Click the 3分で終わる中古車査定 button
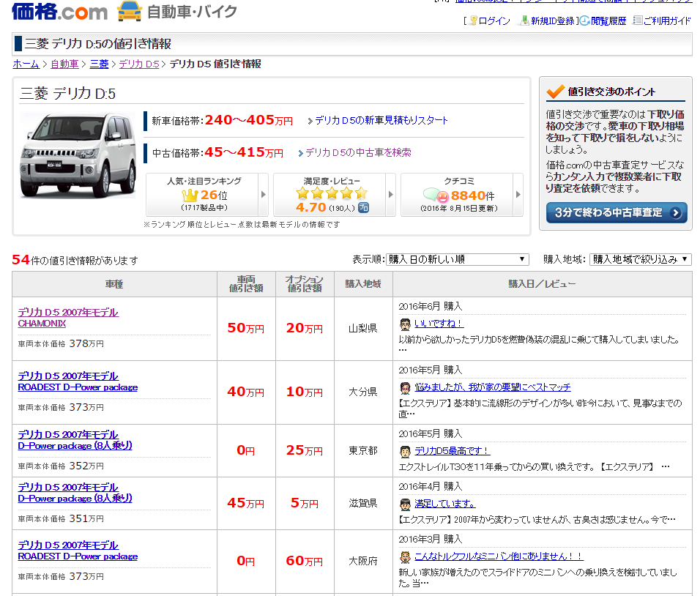 pos(617,212)
